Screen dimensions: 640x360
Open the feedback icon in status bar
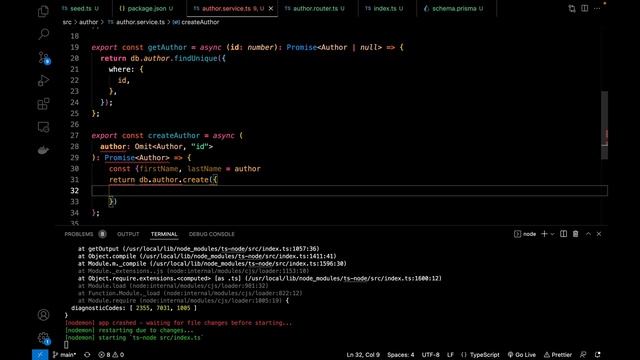[583, 355]
